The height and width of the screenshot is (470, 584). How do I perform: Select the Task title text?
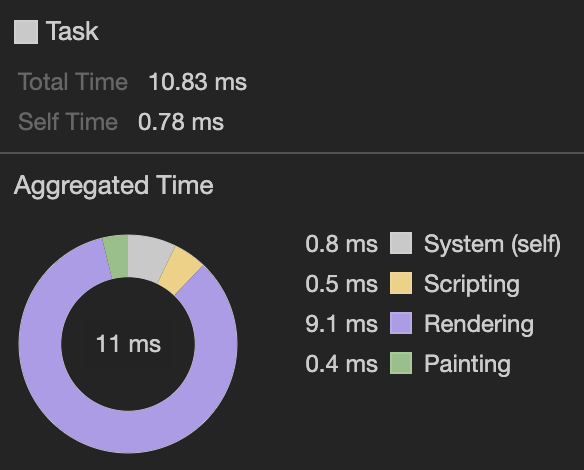(72, 31)
